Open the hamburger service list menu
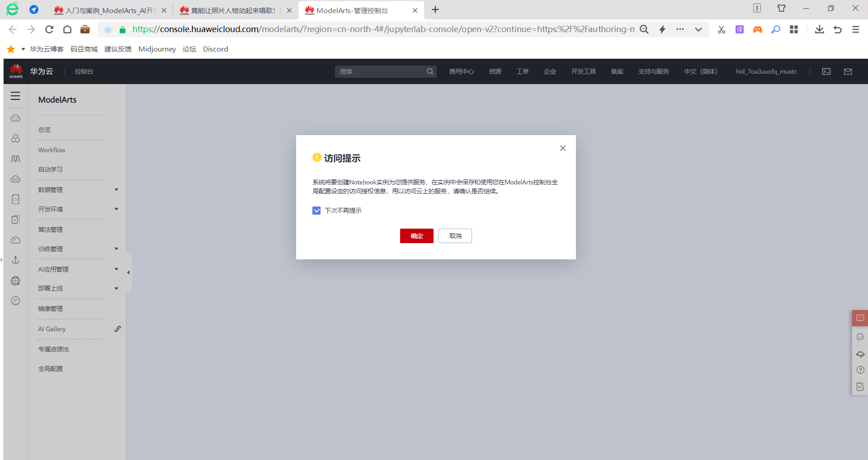Screen dimensions: 868x460 click(x=15, y=96)
